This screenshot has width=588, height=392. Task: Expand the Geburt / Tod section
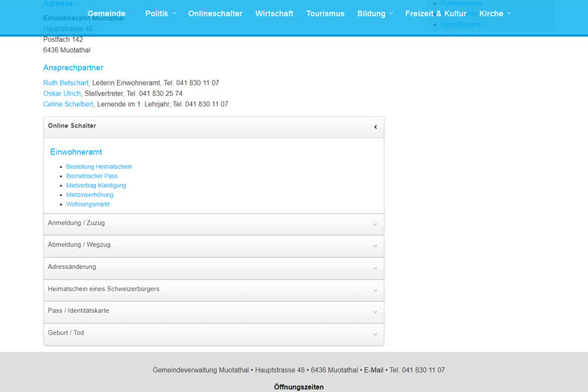point(214,334)
